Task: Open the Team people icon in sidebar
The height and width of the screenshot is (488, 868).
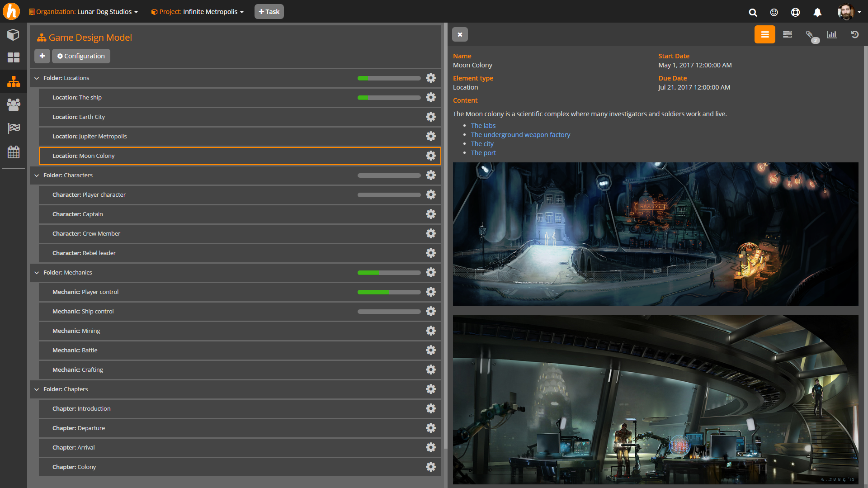Action: coord(14,105)
